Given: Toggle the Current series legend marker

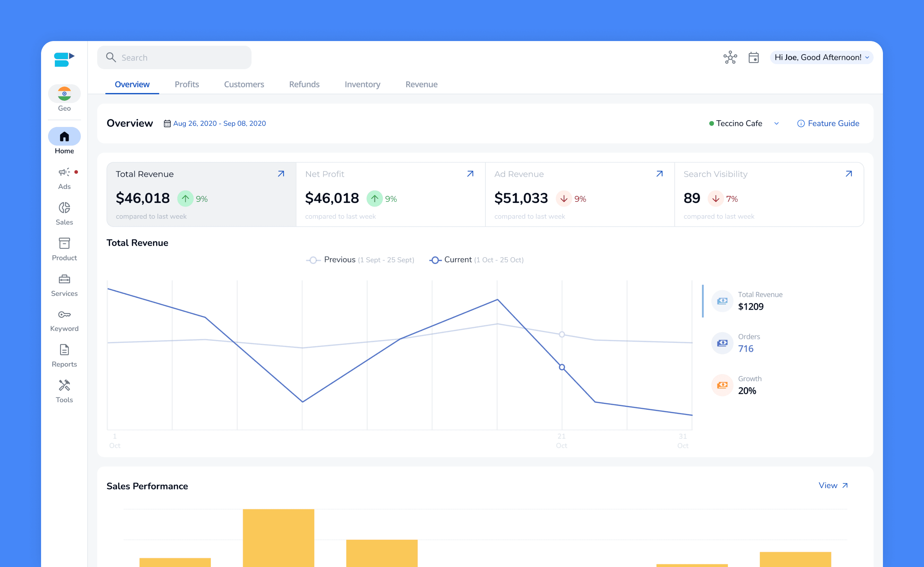Looking at the screenshot, I should pos(434,260).
